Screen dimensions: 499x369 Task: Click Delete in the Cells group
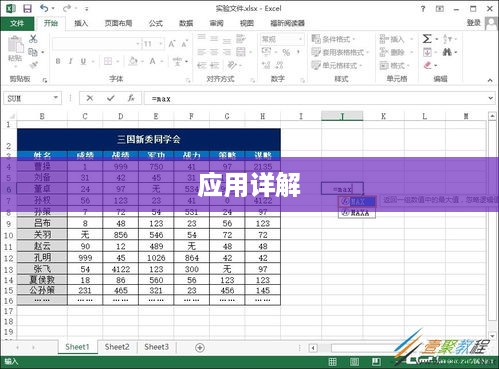(396, 52)
